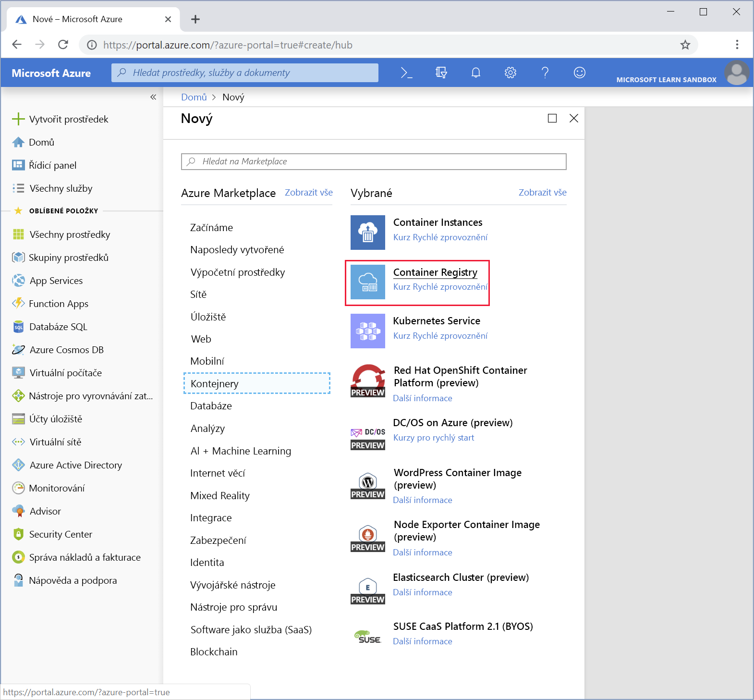Focus the Hledat na Marketplace search field

(374, 161)
